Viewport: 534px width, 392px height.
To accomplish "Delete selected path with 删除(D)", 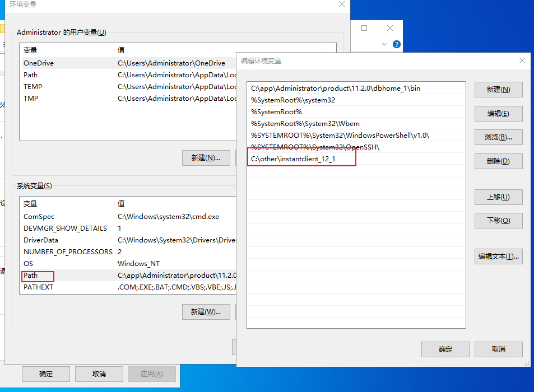I will coord(498,161).
